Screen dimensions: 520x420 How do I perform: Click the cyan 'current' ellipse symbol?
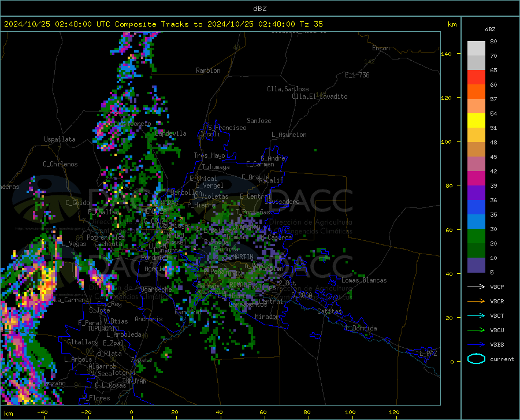point(476,359)
